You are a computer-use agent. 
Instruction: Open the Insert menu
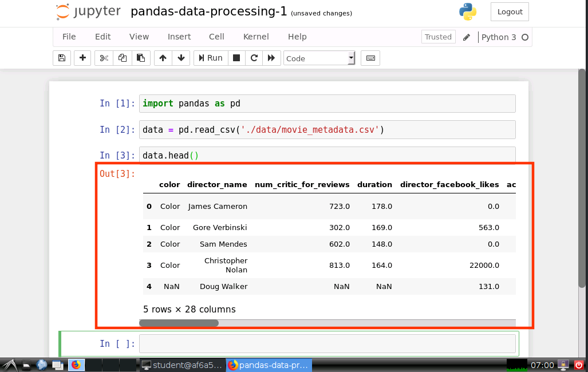(x=179, y=37)
